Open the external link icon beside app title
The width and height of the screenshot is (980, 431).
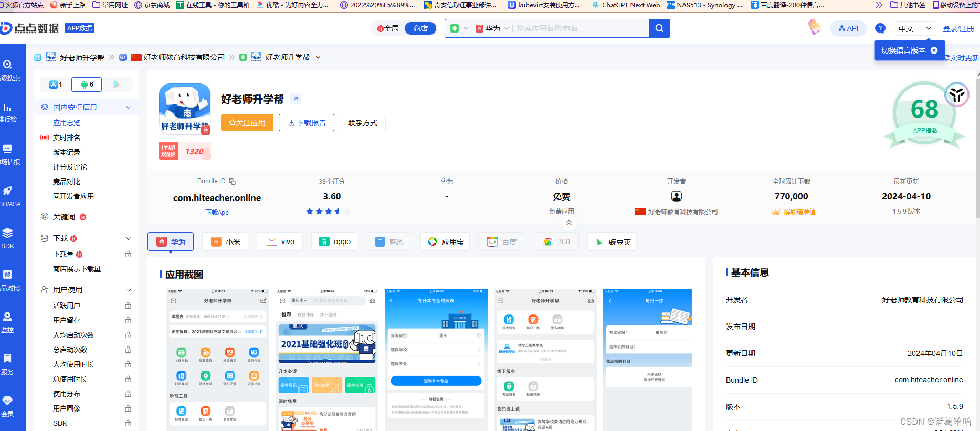pyautogui.click(x=296, y=99)
